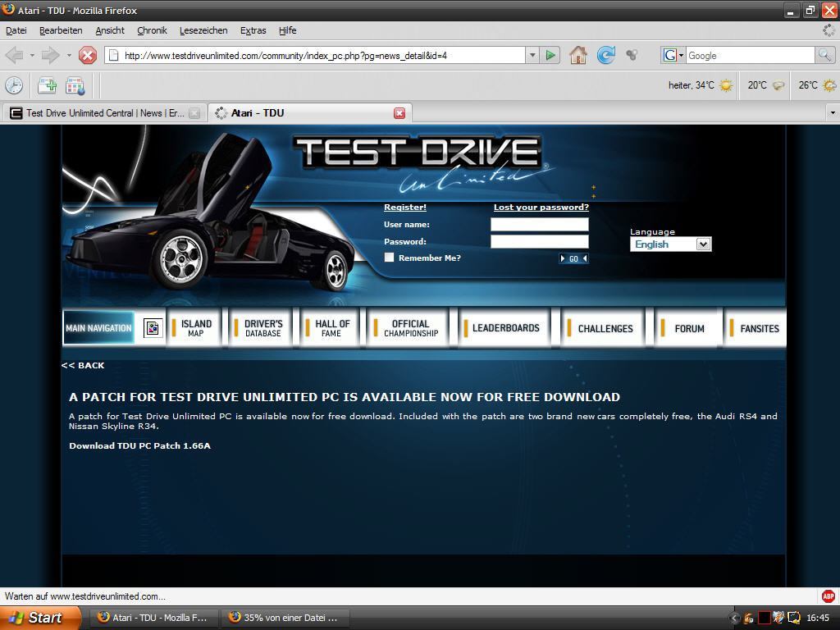840x630 pixels.
Task: Open Fansites navigation button
Action: (x=756, y=328)
